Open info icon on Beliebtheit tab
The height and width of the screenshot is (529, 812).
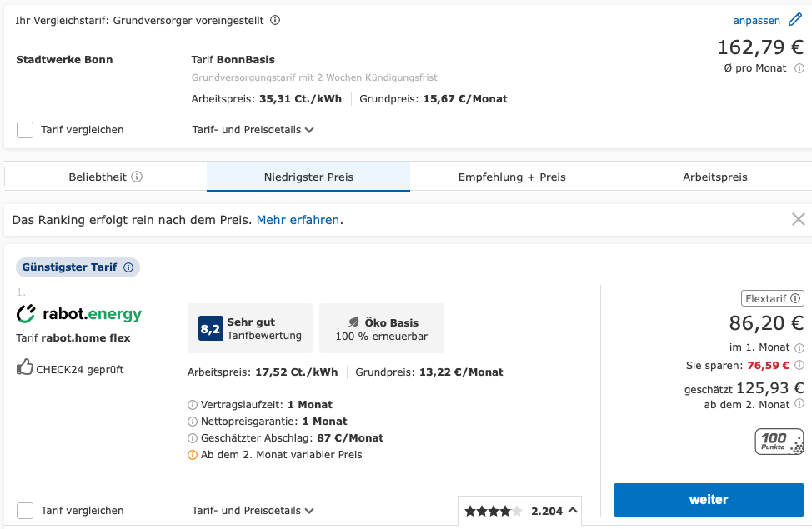coord(137,177)
